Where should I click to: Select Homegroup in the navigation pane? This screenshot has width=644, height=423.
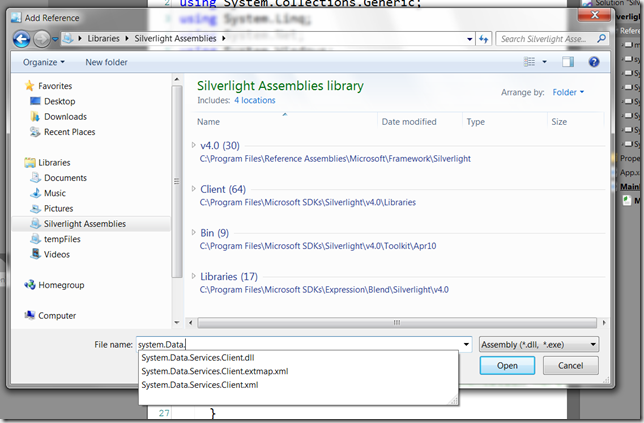pyautogui.click(x=61, y=285)
